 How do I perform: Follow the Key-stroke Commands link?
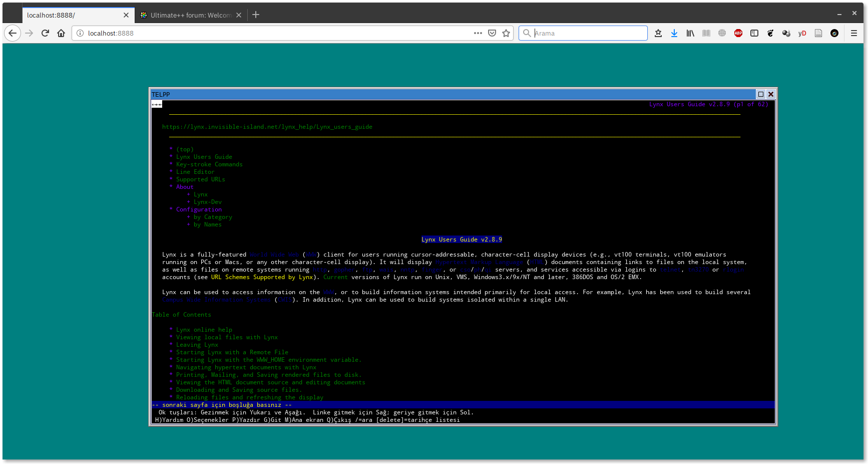tap(209, 164)
